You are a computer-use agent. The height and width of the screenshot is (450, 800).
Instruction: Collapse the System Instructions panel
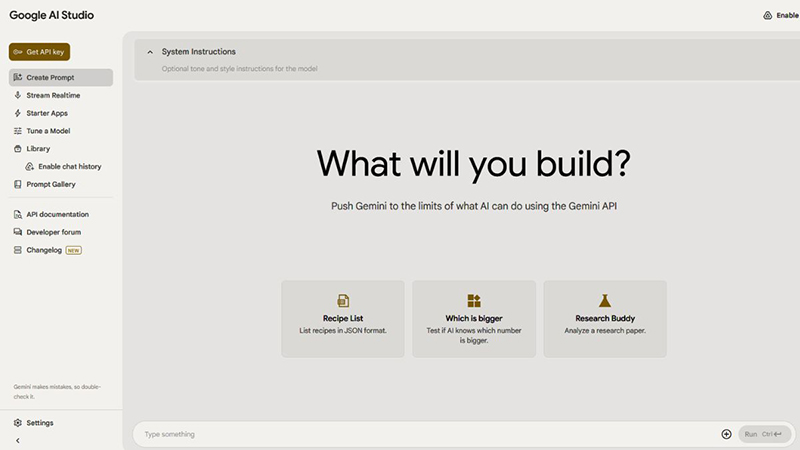point(150,52)
